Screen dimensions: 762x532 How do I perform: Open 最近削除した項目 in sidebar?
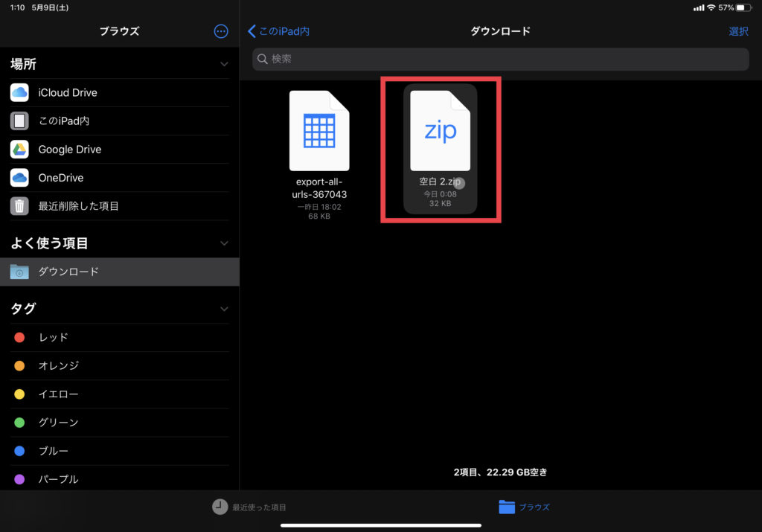120,206
